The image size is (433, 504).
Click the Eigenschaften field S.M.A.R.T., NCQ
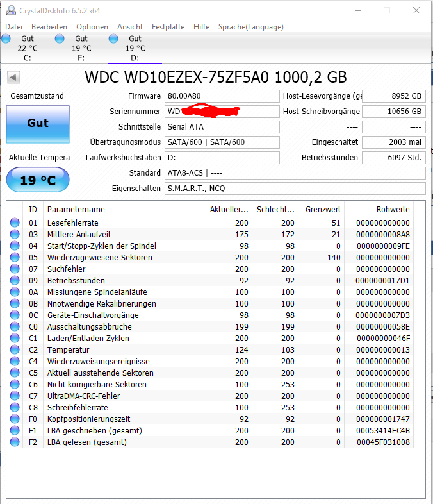click(x=295, y=189)
